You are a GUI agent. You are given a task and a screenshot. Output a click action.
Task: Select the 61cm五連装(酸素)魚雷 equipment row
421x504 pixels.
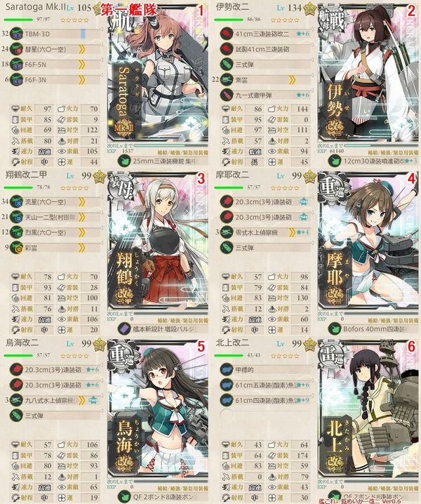267,385
